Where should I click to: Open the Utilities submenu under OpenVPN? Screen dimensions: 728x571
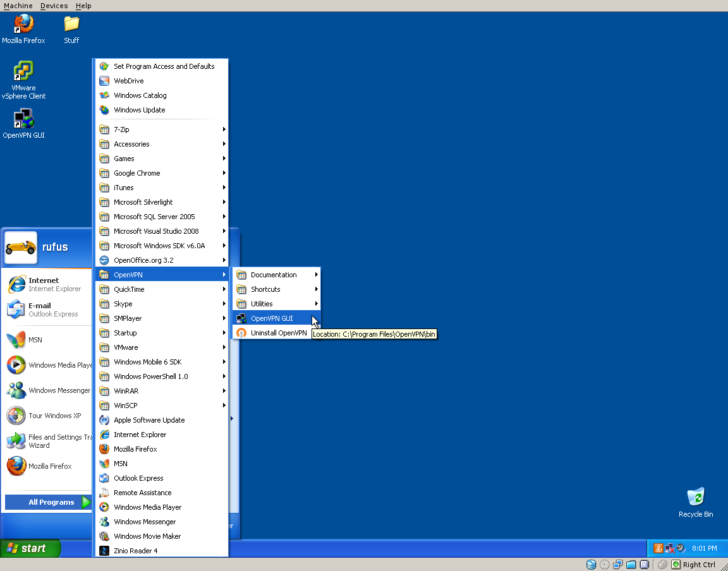tap(276, 304)
